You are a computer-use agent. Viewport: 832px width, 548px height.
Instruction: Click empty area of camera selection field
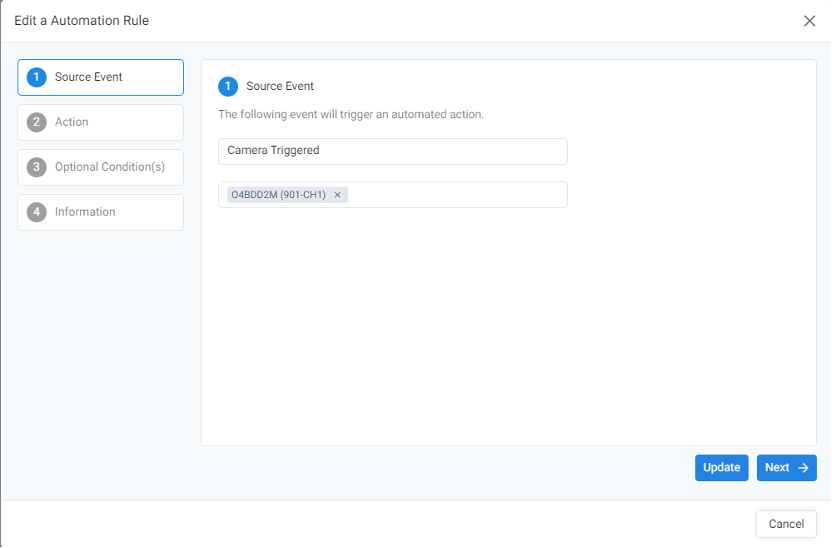click(460, 195)
